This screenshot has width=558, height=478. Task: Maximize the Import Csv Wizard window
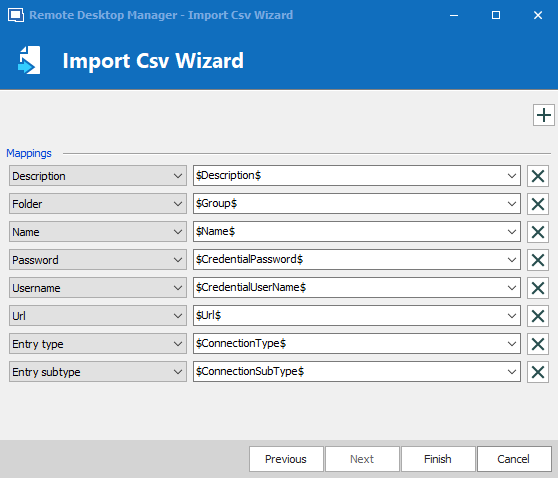(x=496, y=15)
